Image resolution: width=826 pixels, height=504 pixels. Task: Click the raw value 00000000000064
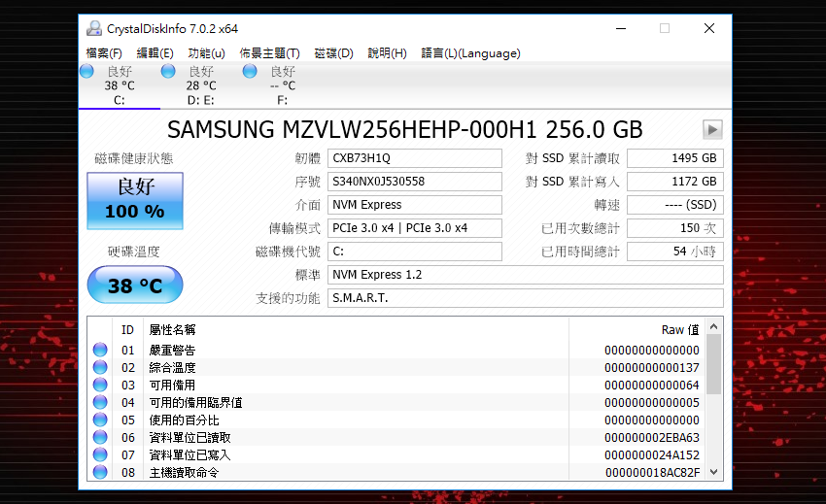click(652, 385)
